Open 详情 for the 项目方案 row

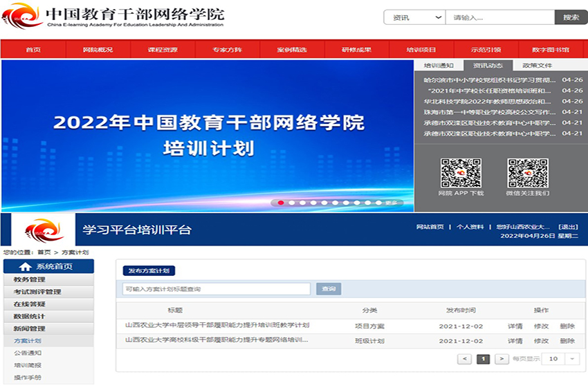pos(515,326)
